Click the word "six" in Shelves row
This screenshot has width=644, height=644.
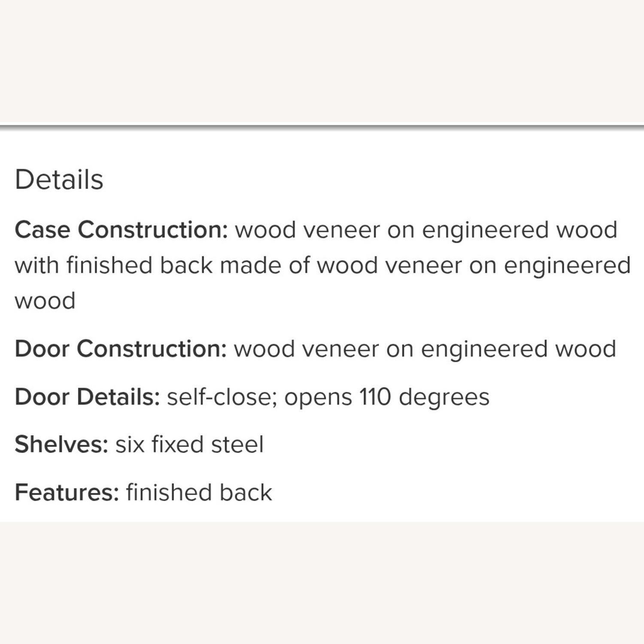coord(130,444)
